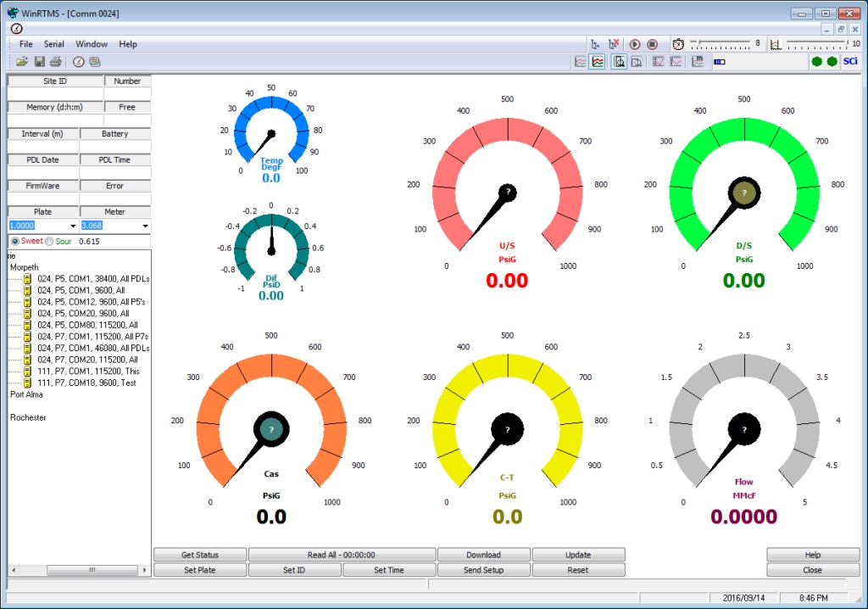The width and height of the screenshot is (868, 609).
Task: Save data with the floppy disk icon
Action: (x=39, y=62)
